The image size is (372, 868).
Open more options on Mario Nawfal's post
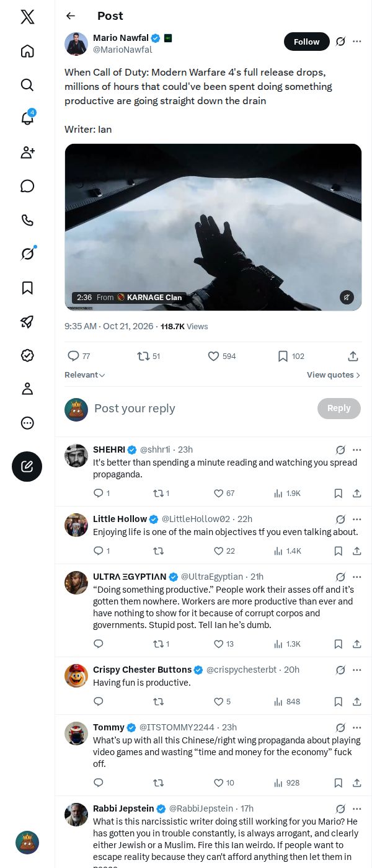pos(357,42)
